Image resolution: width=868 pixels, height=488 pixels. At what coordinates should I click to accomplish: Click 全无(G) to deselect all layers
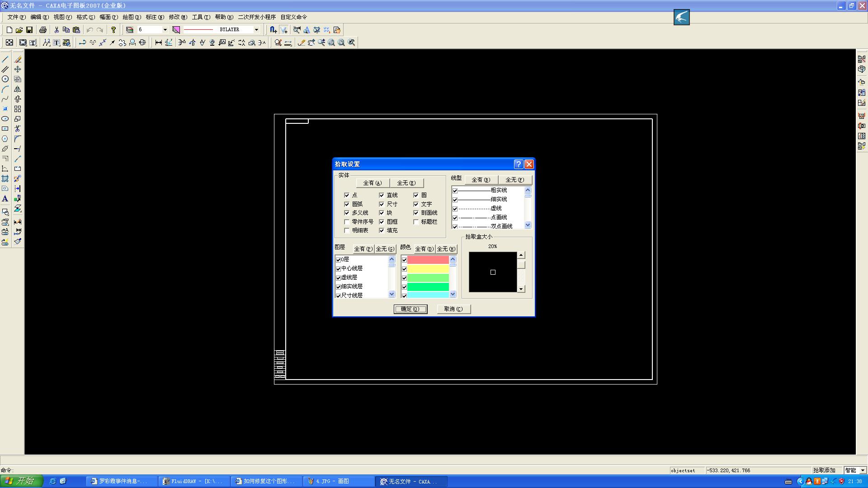tap(385, 249)
